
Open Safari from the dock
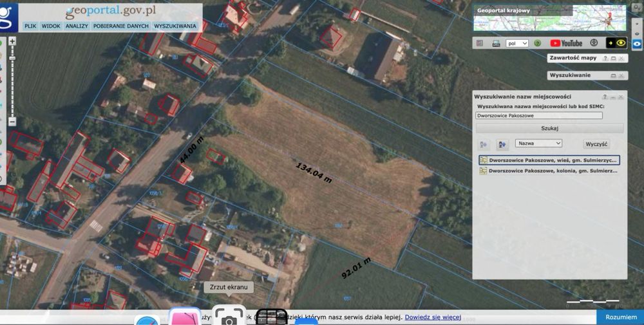[147, 320]
